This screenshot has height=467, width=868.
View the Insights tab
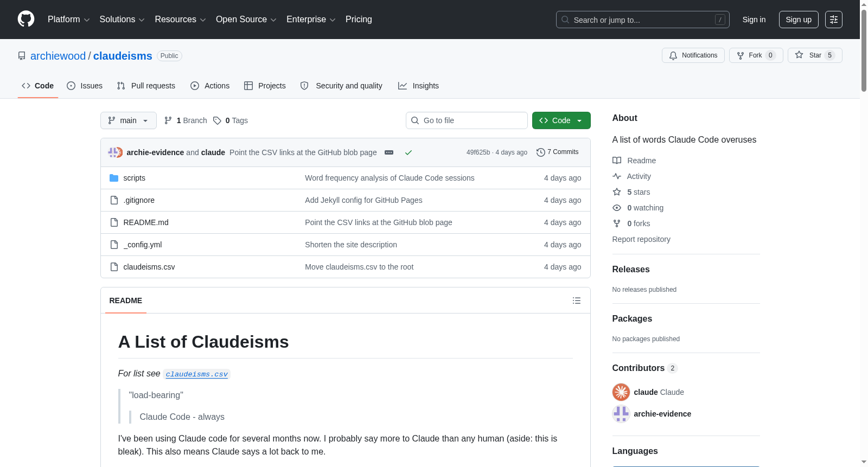point(418,86)
